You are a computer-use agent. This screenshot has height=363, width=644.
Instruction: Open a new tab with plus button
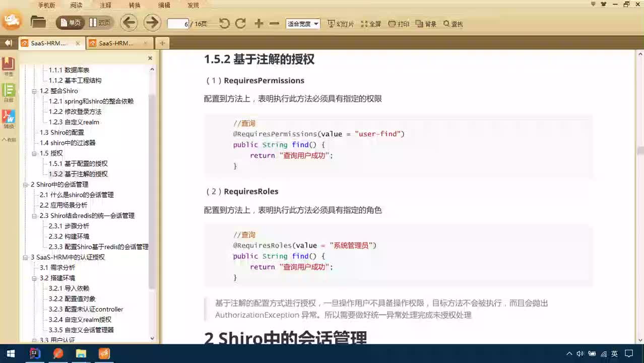[x=162, y=43]
